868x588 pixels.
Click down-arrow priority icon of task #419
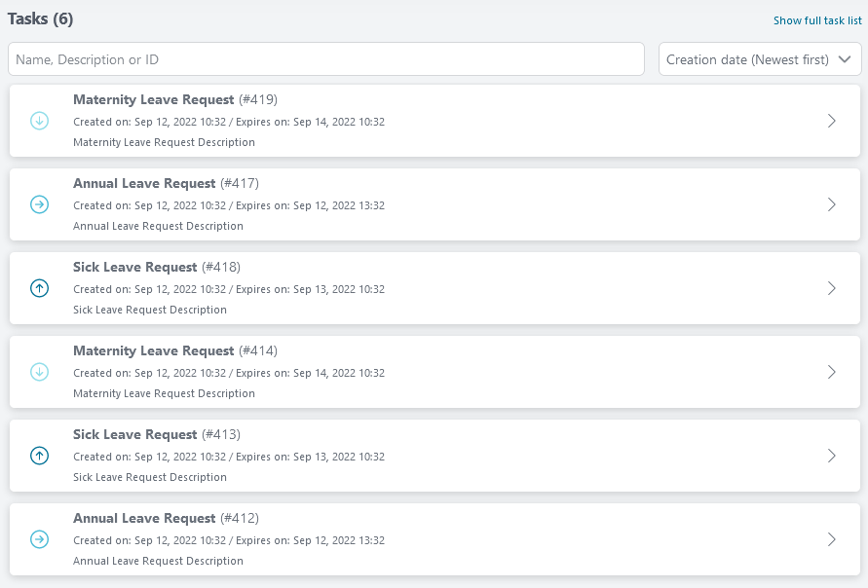pos(39,121)
